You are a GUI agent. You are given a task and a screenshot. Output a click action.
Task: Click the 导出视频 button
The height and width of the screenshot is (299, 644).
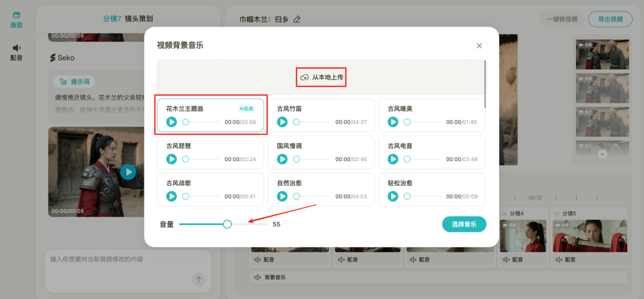pos(611,19)
